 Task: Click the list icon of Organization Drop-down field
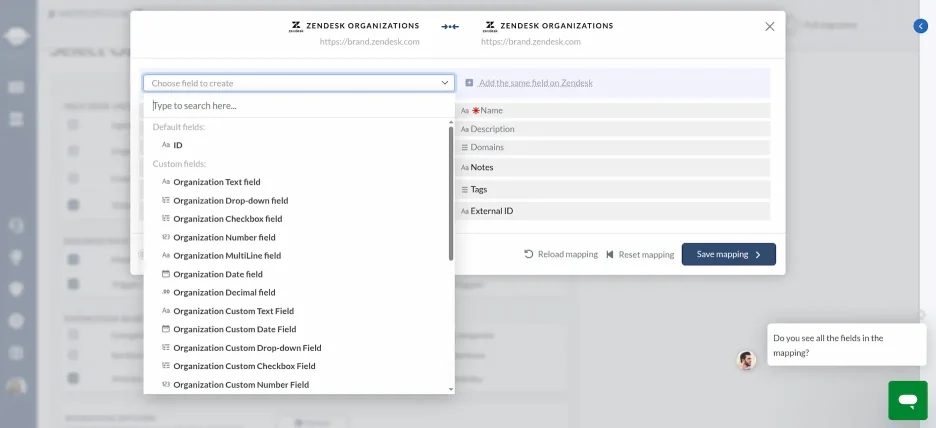click(166, 201)
